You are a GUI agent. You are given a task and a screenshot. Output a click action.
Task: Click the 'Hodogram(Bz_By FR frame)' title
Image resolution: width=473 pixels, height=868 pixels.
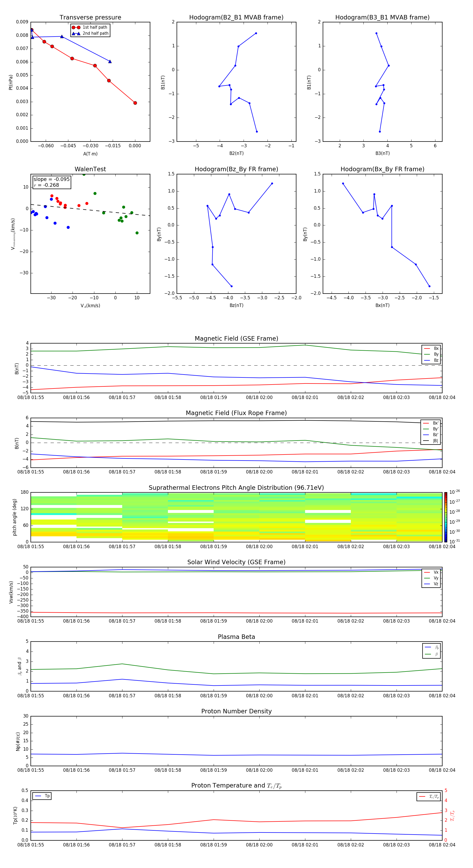point(236,169)
